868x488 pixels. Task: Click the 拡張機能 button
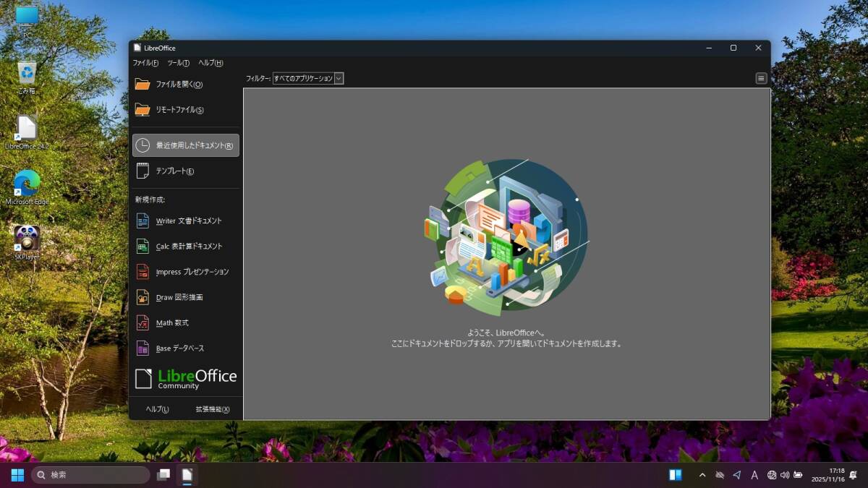pos(213,409)
